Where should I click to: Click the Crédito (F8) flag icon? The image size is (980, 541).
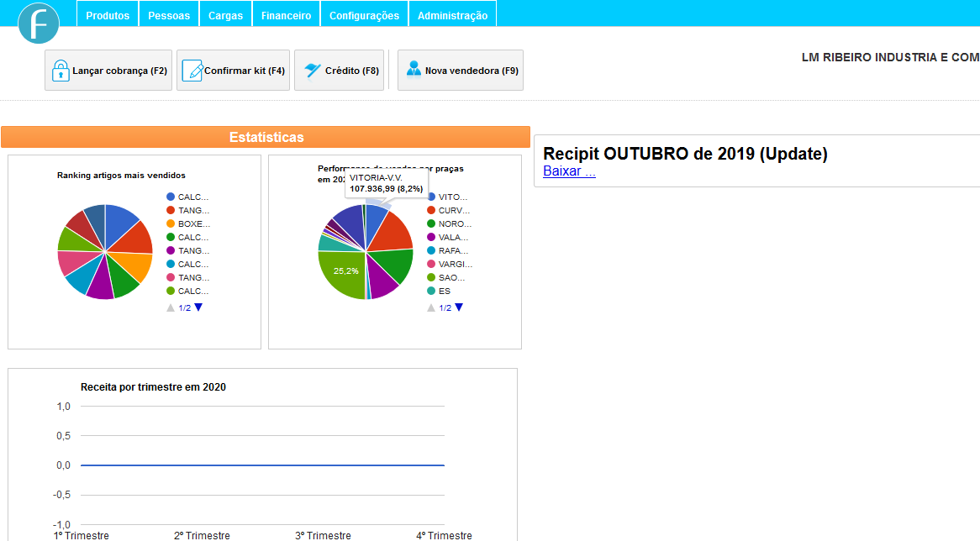(x=313, y=71)
